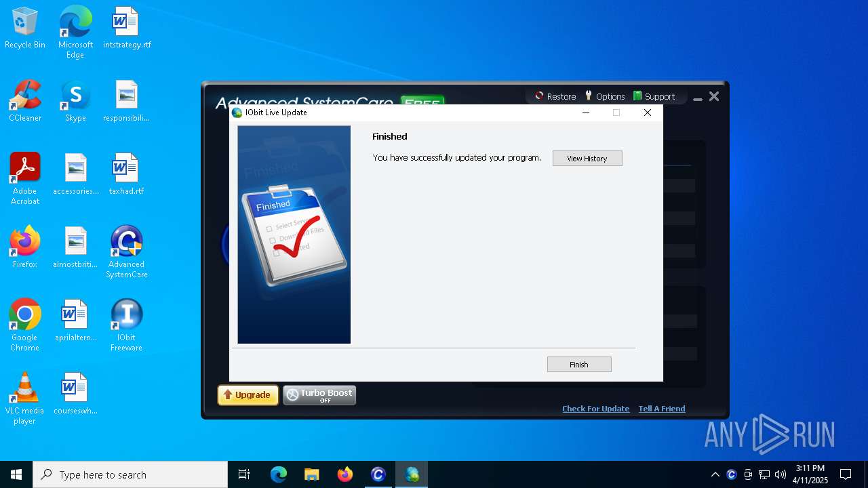
Task: Launch Microsoft Edge from desktop
Action: [75, 32]
